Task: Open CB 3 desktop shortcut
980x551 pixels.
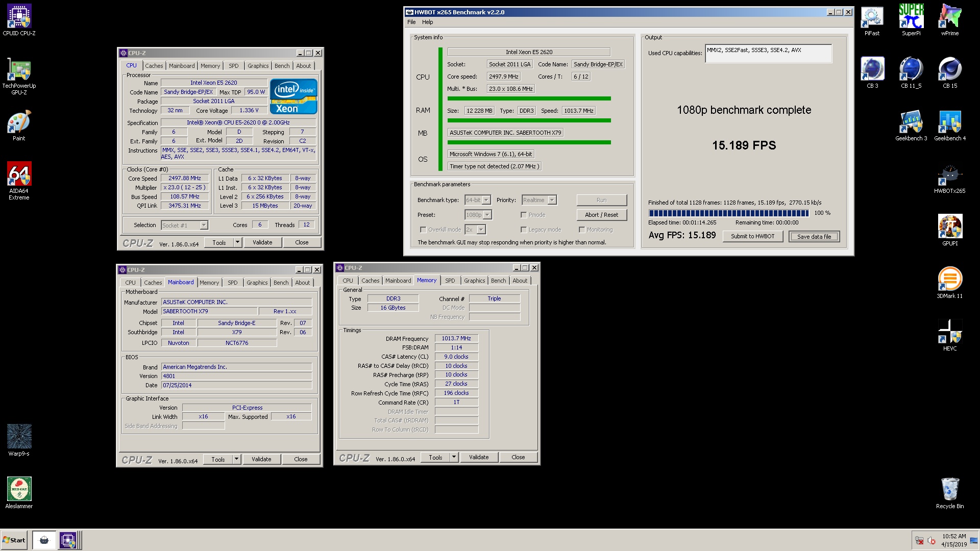Action: tap(872, 72)
